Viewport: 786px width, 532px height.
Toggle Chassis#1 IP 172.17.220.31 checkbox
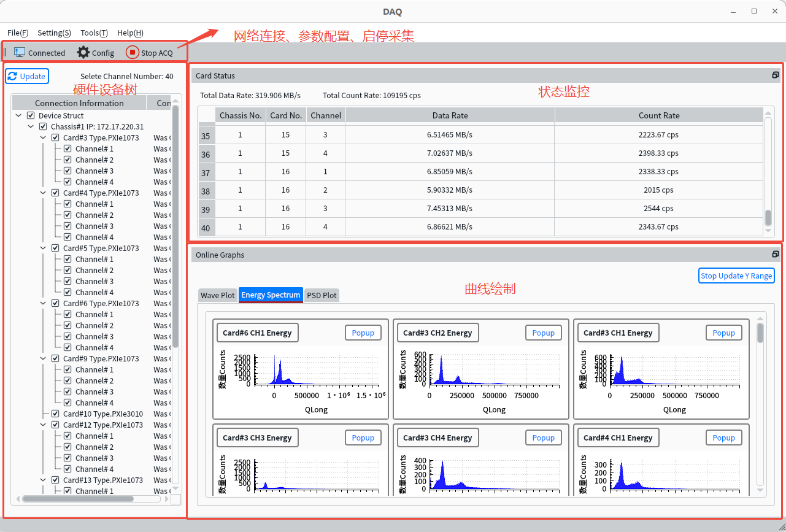tap(43, 126)
